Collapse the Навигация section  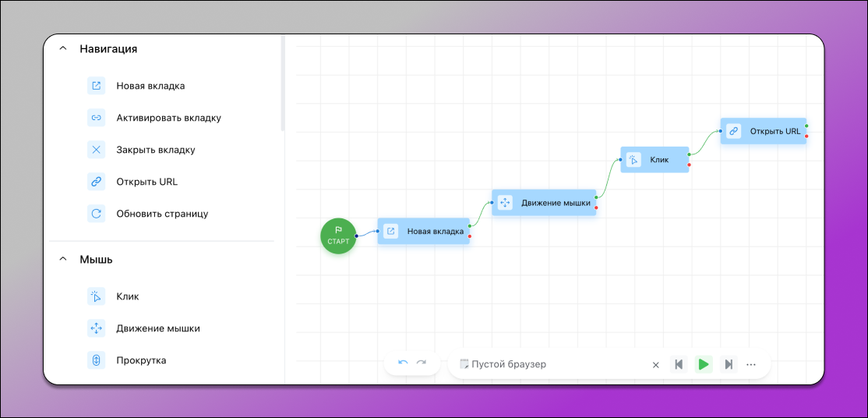[63, 48]
